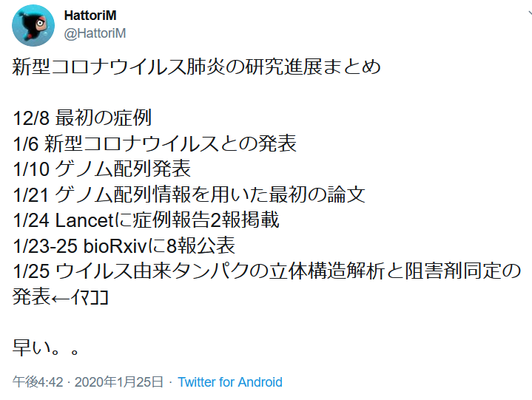
Task: Open the 午後4:42 timestamp link
Action: click(38, 382)
